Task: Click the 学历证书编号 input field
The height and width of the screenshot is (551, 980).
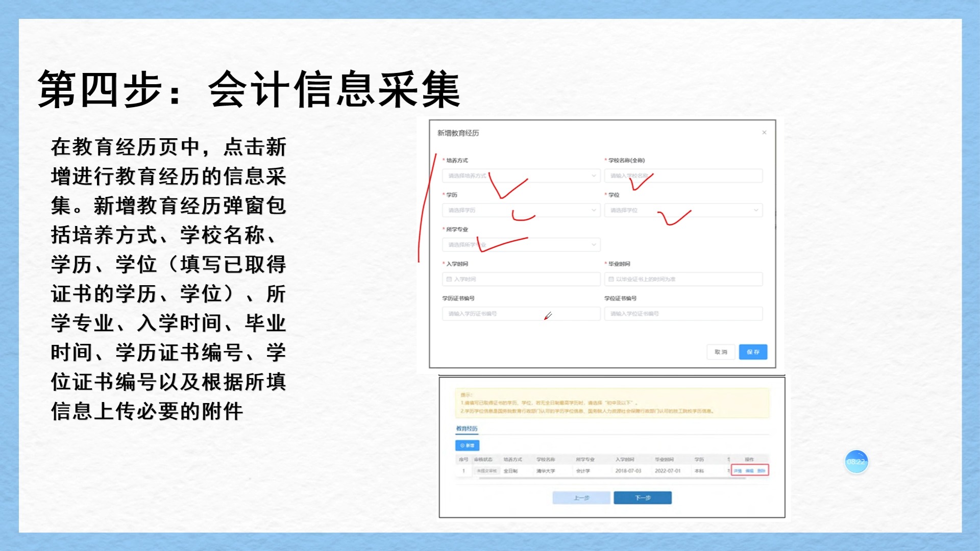Action: [x=521, y=314]
